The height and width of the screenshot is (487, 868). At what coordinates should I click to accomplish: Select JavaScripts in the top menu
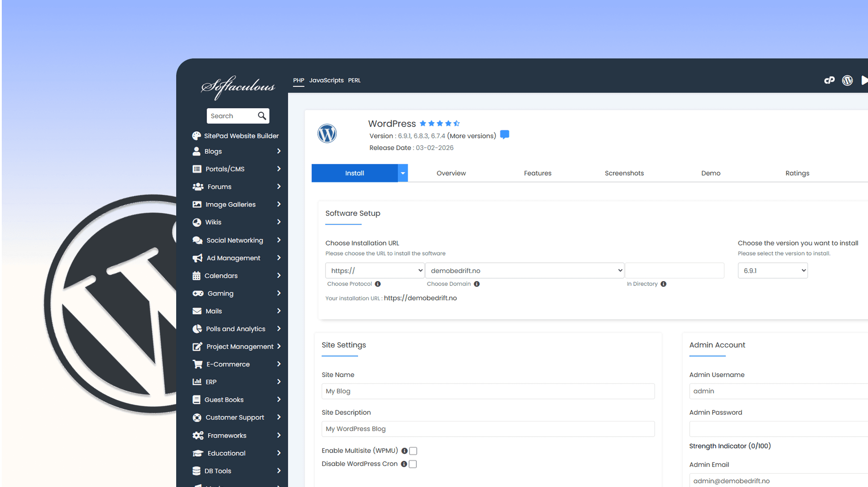pos(327,80)
